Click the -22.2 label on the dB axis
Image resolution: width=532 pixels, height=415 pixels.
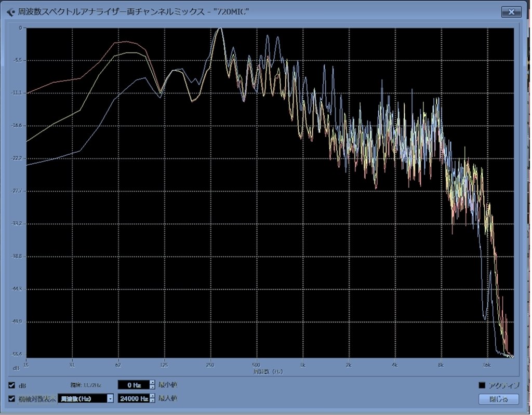tap(17, 158)
